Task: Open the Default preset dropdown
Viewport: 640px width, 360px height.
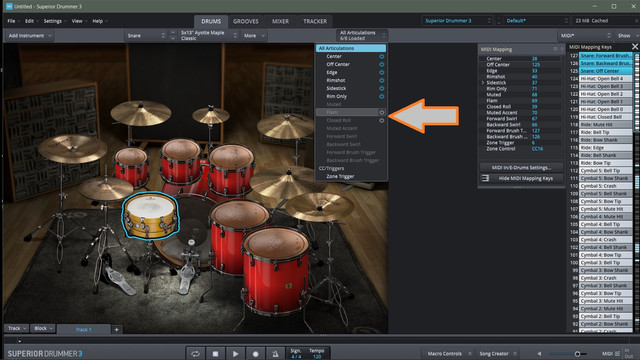Action: 536,20
